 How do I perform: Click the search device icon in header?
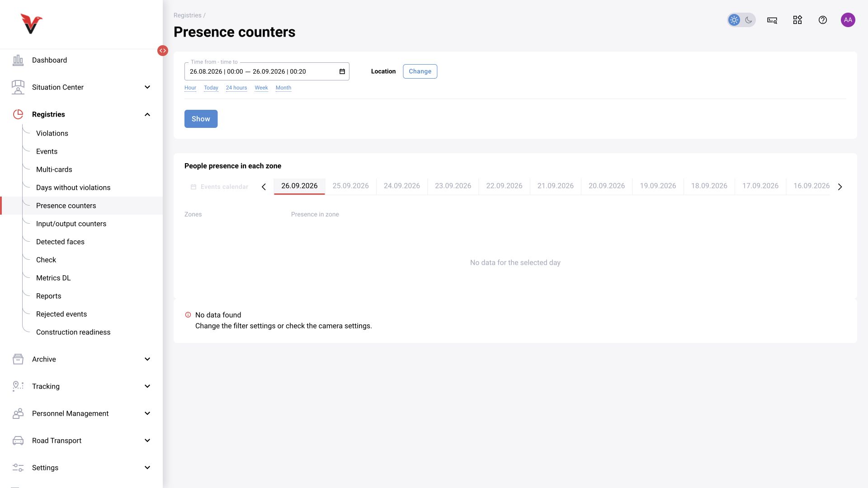pos(772,20)
